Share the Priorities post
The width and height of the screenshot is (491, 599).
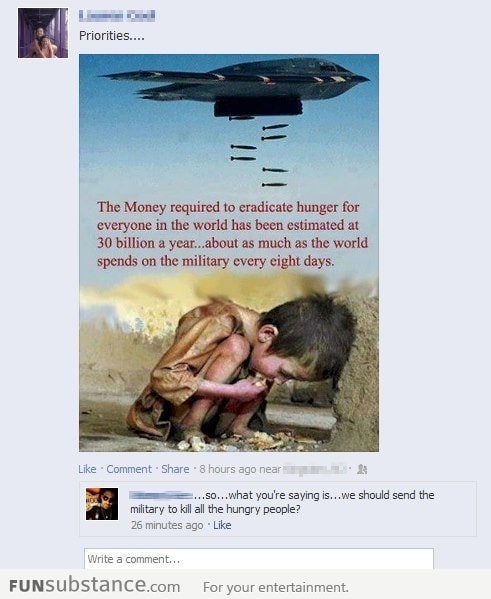[x=175, y=469]
